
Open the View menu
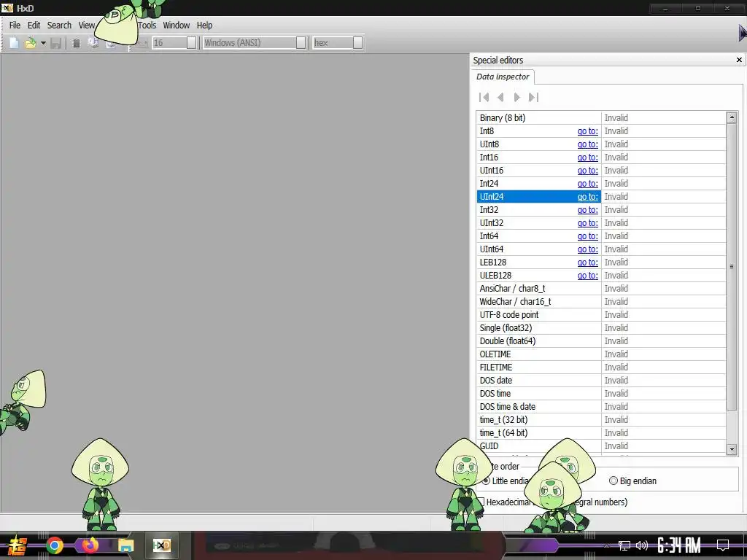coord(87,26)
